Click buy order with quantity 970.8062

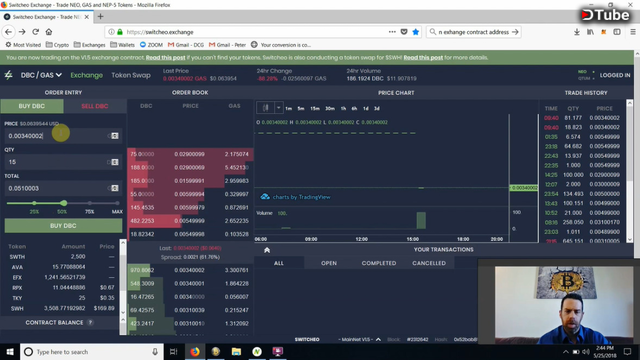click(x=190, y=270)
